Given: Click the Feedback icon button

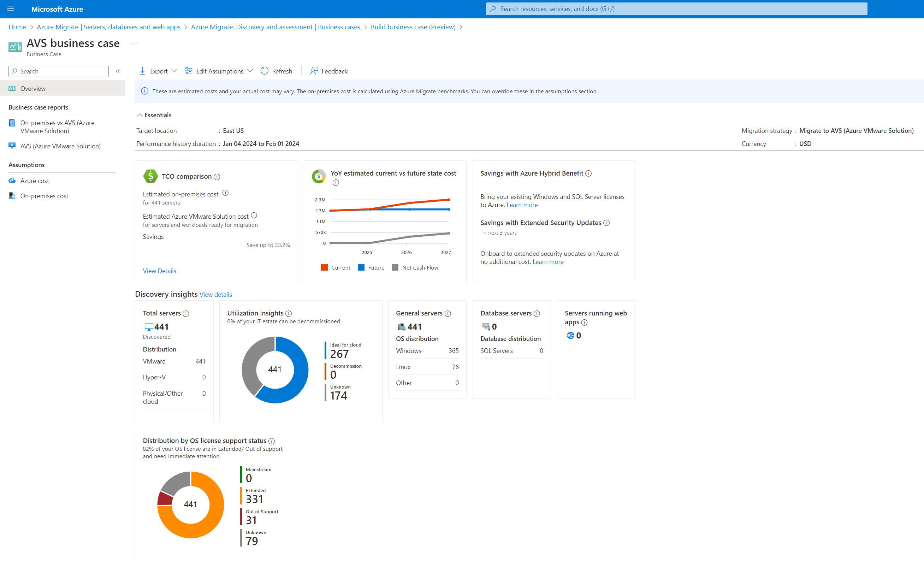Looking at the screenshot, I should pyautogui.click(x=314, y=71).
